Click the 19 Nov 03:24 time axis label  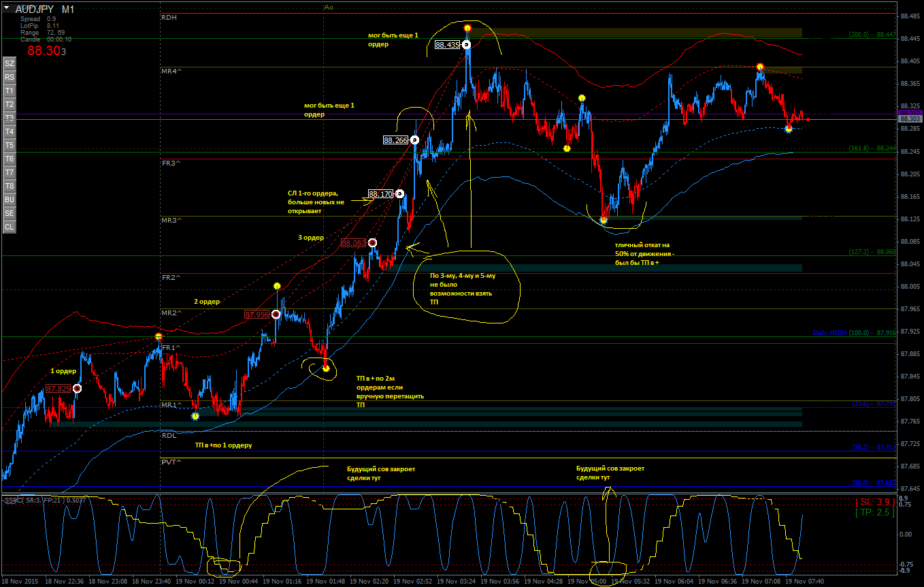458,582
